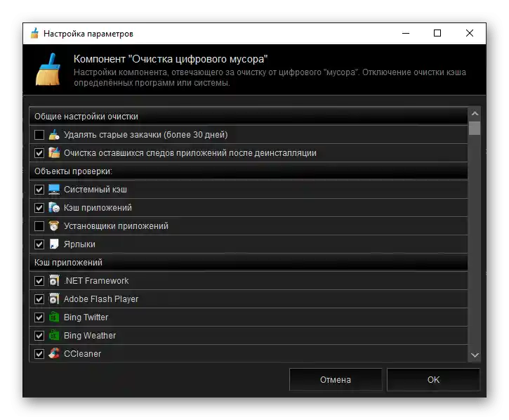Click the CCleaner app icon
Image resolution: width=509 pixels, height=420 pixels.
click(x=54, y=353)
